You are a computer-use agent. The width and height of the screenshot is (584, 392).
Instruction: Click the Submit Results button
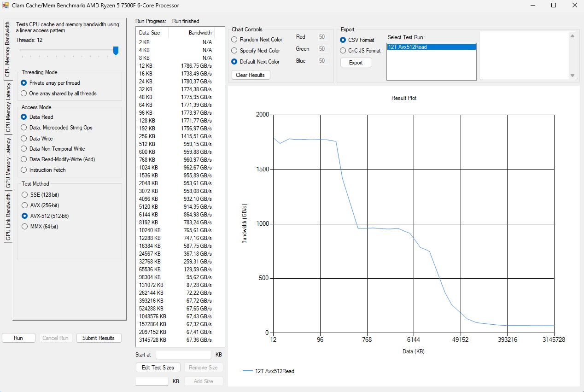[99, 338]
